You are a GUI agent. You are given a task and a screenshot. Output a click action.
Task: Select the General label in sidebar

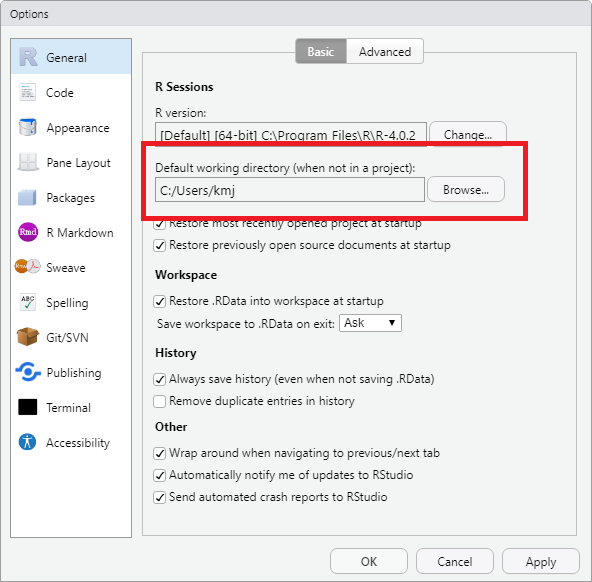click(66, 58)
